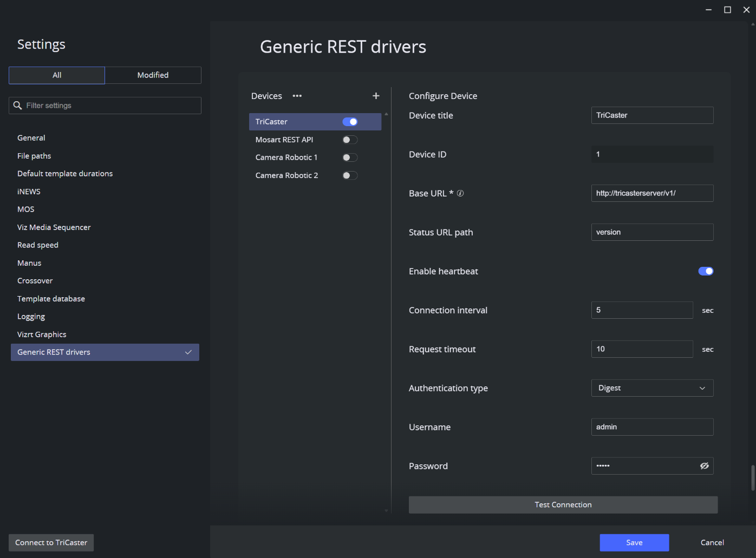Image resolution: width=756 pixels, height=558 pixels.
Task: Click the checkmark on Generic REST drivers
Action: point(188,352)
